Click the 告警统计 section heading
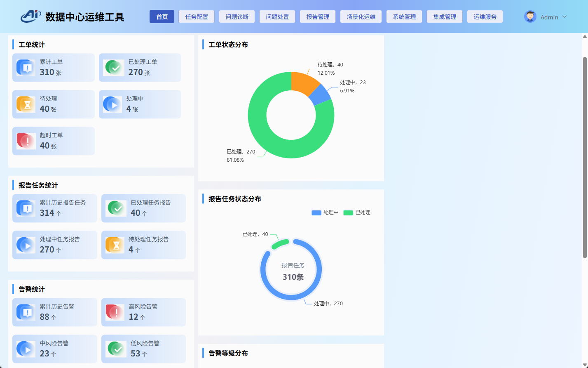 32,289
